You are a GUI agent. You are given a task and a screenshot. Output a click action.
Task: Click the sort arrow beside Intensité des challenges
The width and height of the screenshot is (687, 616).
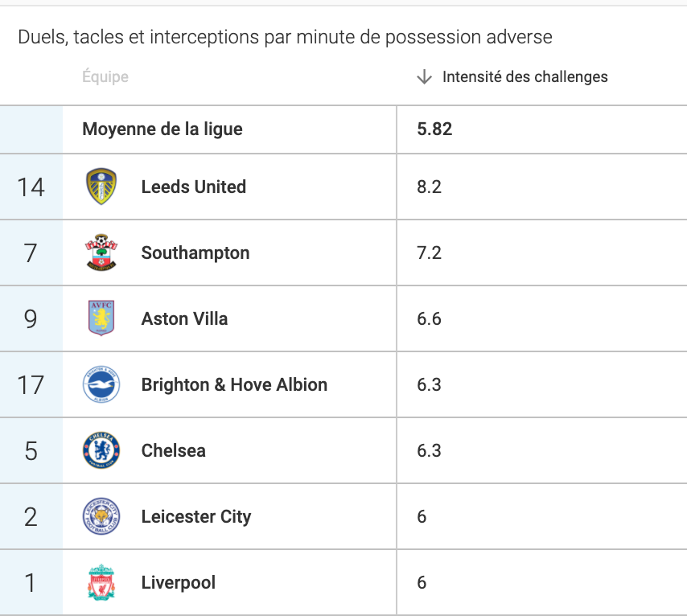pyautogui.click(x=424, y=76)
